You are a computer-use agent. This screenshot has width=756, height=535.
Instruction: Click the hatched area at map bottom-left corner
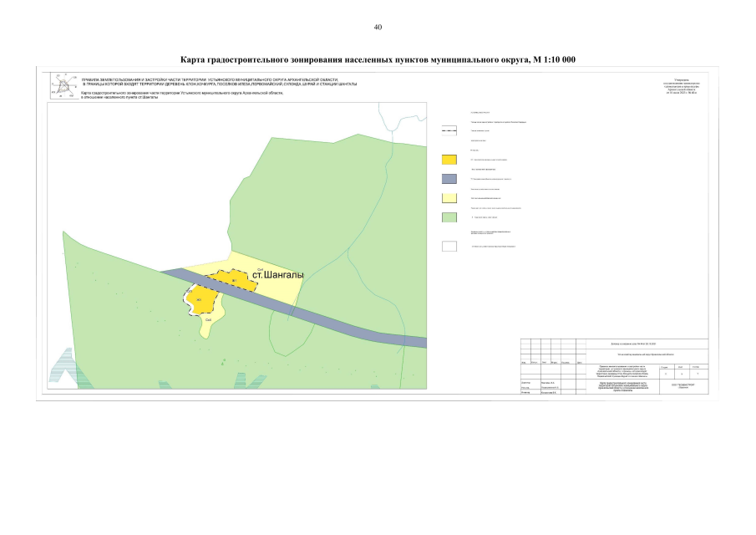click(61, 369)
